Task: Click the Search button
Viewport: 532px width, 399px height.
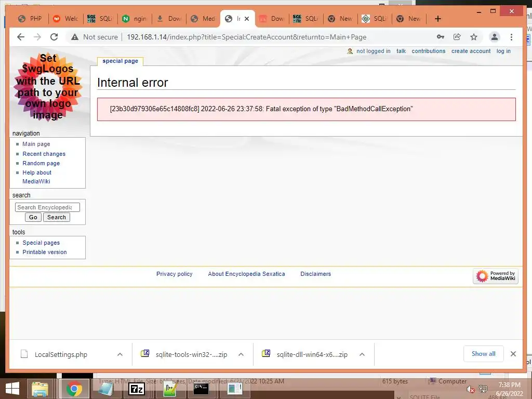Action: (56, 217)
